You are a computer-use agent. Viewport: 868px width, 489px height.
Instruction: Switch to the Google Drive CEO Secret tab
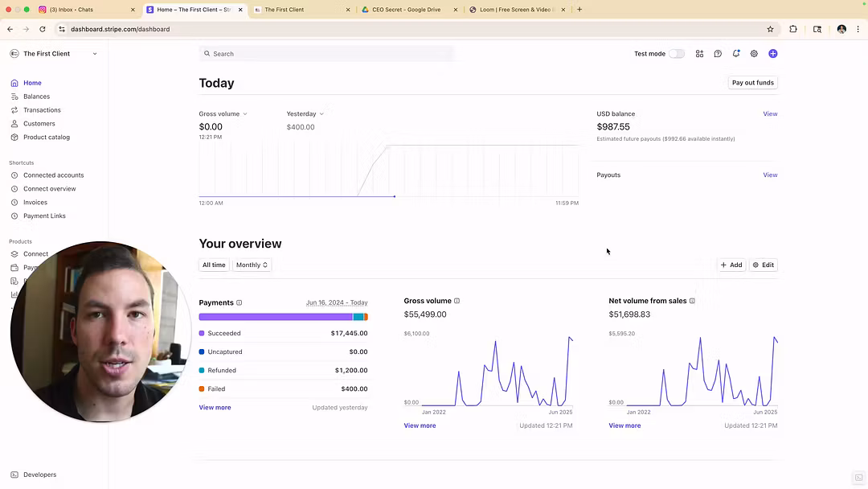pos(406,10)
